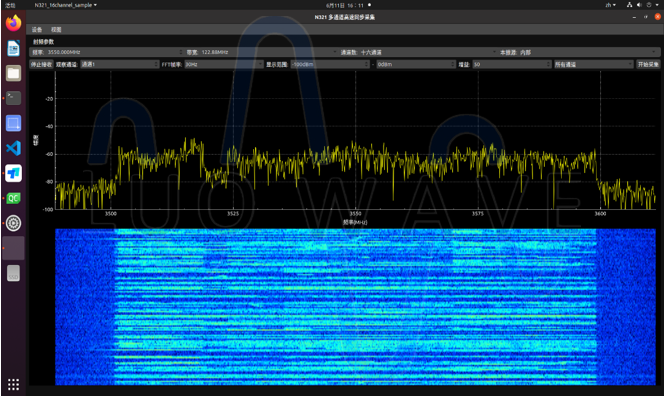Open the 视图 menu

(x=56, y=30)
